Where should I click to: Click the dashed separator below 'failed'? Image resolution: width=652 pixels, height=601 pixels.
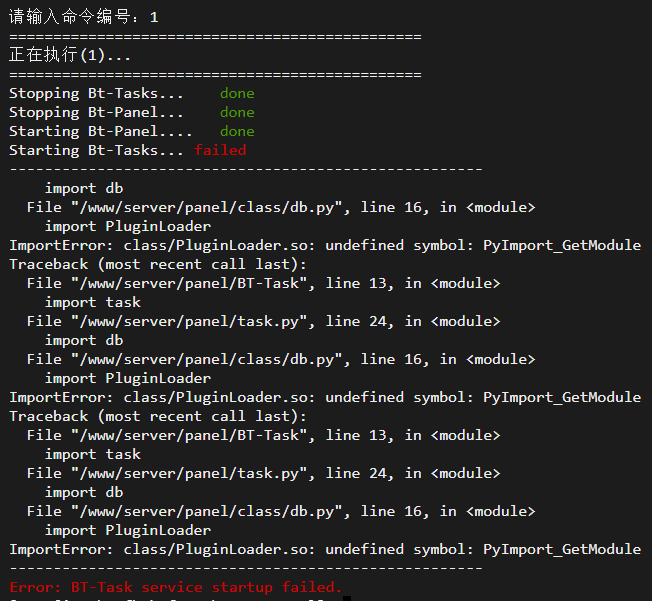[246, 169]
